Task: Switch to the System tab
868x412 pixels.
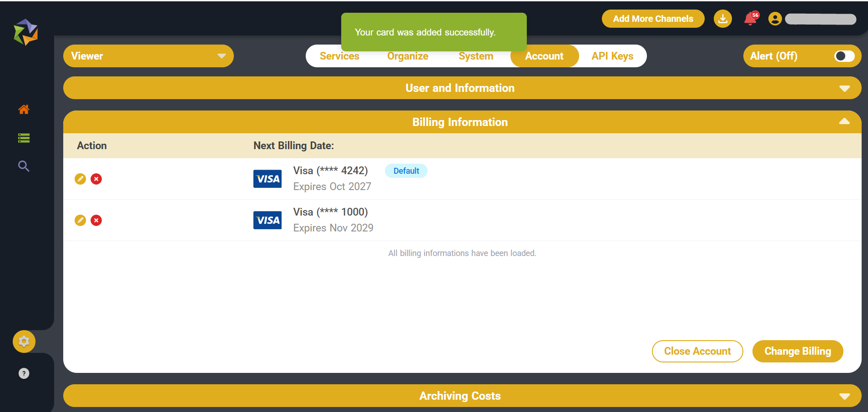Action: (476, 56)
